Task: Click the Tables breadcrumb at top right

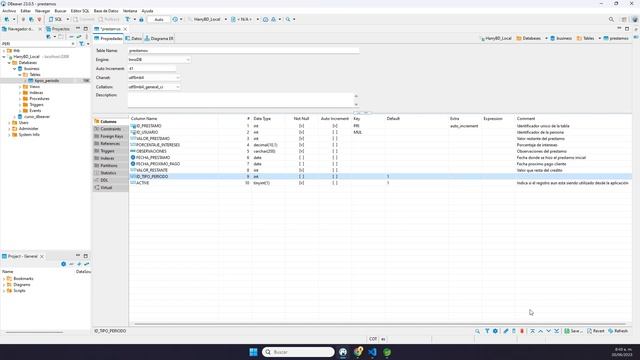Action: coord(585,38)
